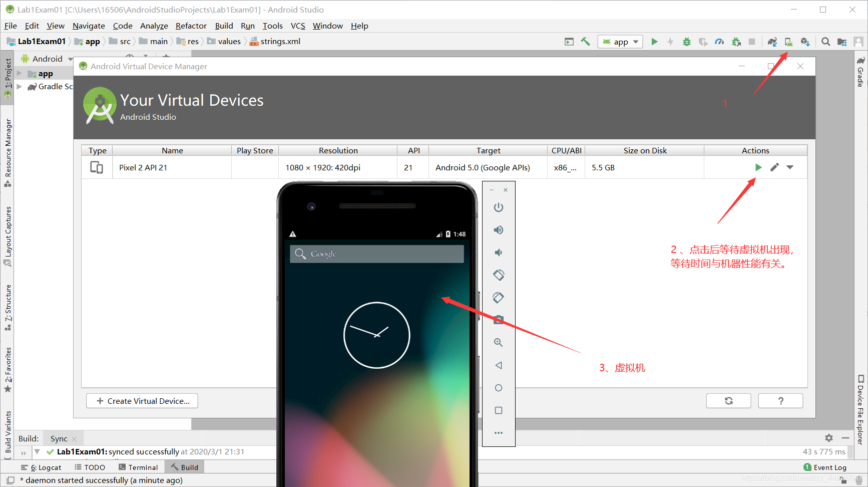Image resolution: width=868 pixels, height=487 pixels.
Task: Raise emulator volume icon
Action: pos(499,230)
